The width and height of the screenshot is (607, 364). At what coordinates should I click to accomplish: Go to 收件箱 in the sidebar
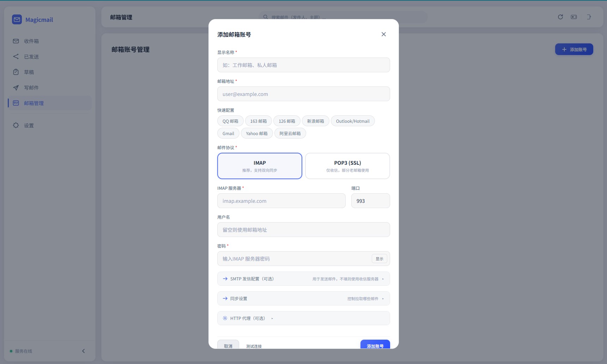coord(49,41)
